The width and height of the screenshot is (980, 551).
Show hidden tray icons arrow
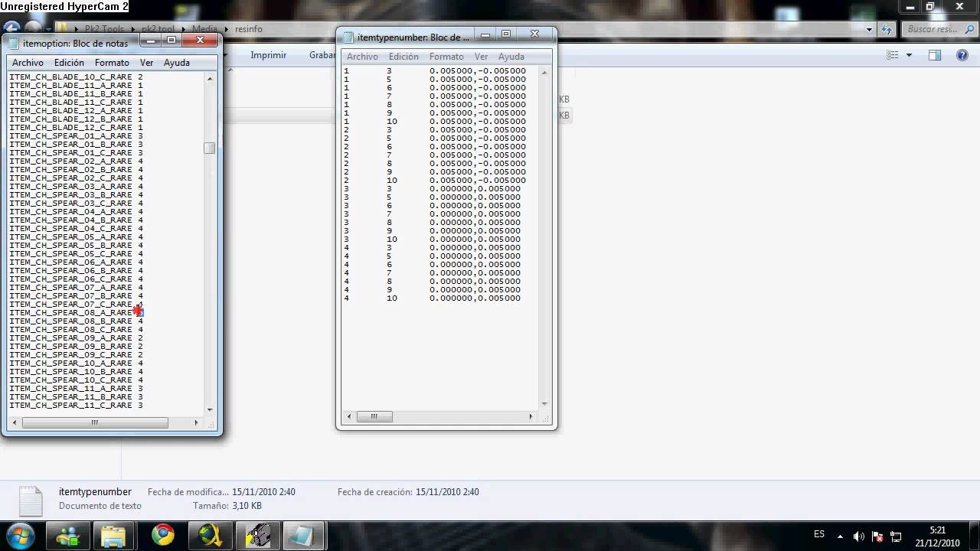840,536
